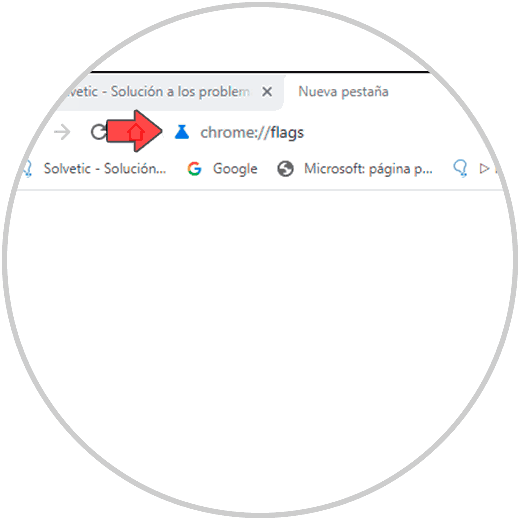Open the Home page via house icon
520x520 pixels.
point(136,132)
